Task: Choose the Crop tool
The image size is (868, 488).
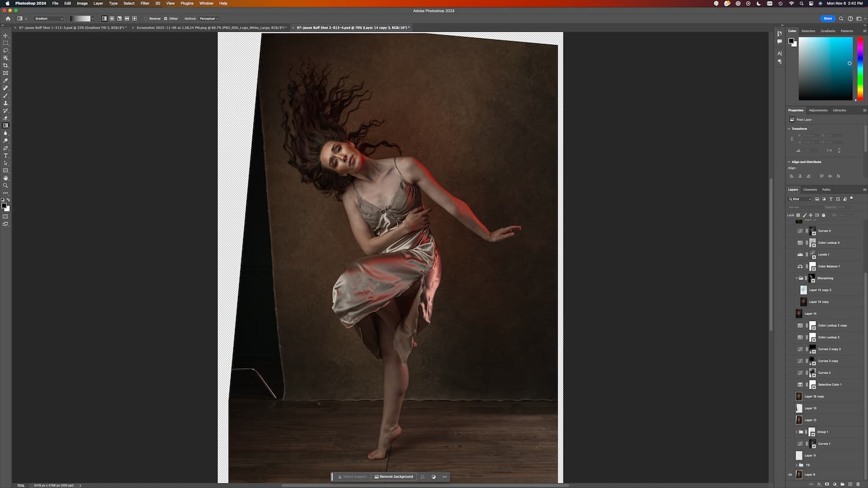Action: click(x=6, y=66)
